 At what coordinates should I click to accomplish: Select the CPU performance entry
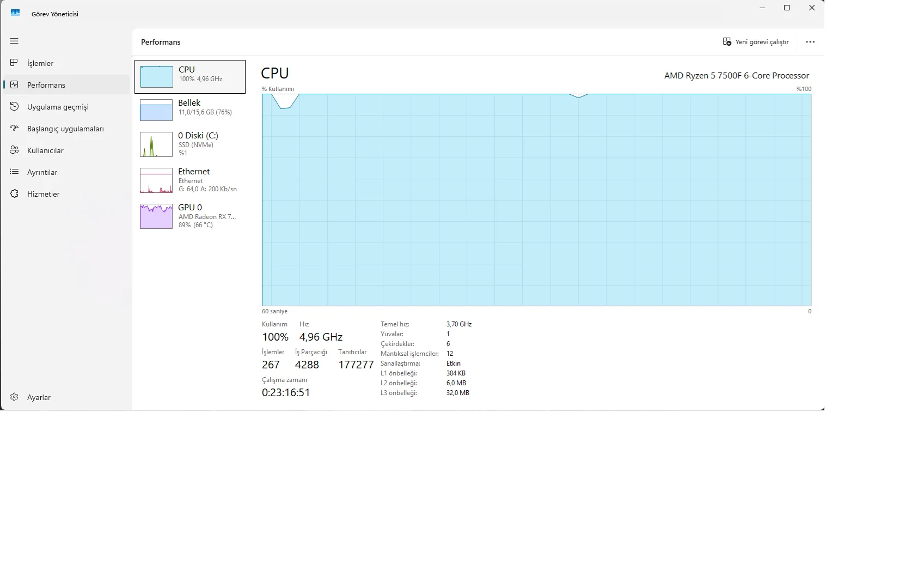click(190, 77)
